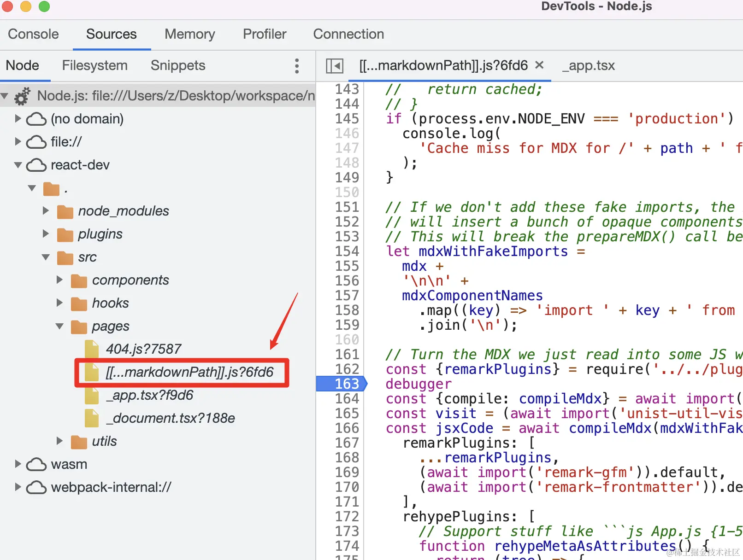Image resolution: width=743 pixels, height=560 pixels.
Task: Set breakpoint on line 154
Action: 347,251
